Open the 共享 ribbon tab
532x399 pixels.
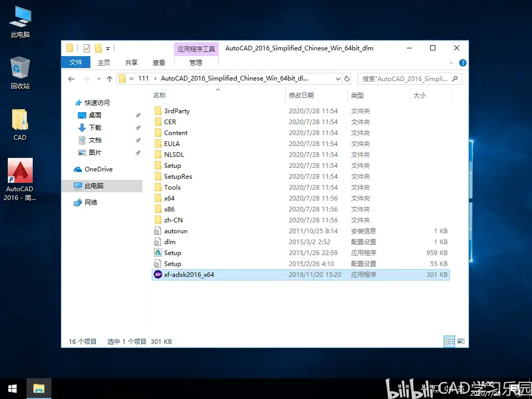131,62
